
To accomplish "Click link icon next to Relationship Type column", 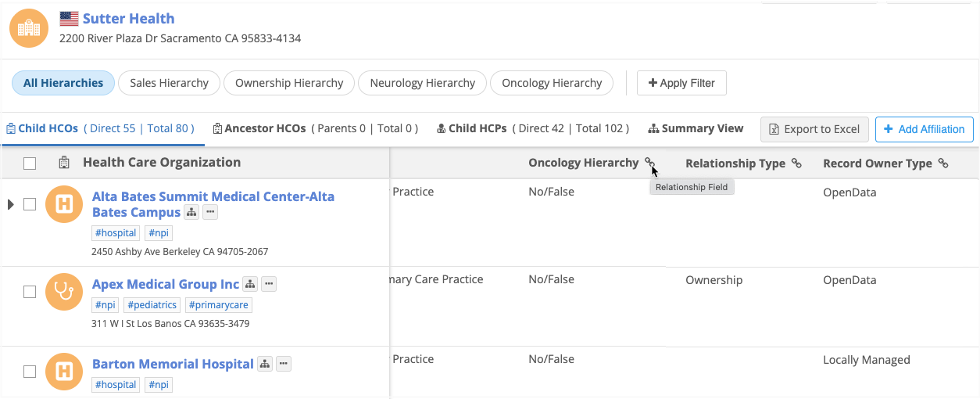I will 796,164.
